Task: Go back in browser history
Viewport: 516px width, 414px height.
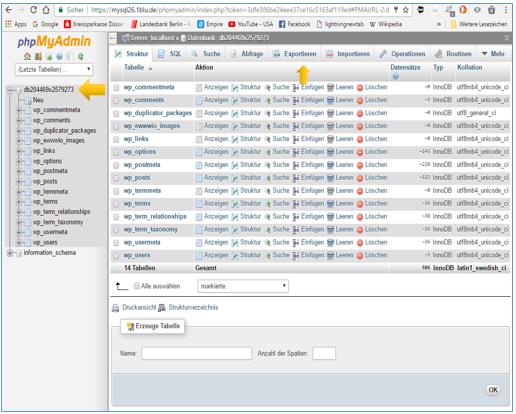Action: (x=9, y=10)
